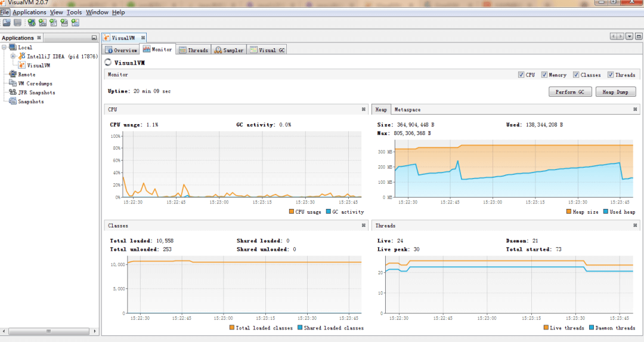Click the JFR Snapshots icon
This screenshot has height=342, width=644.
click(13, 92)
